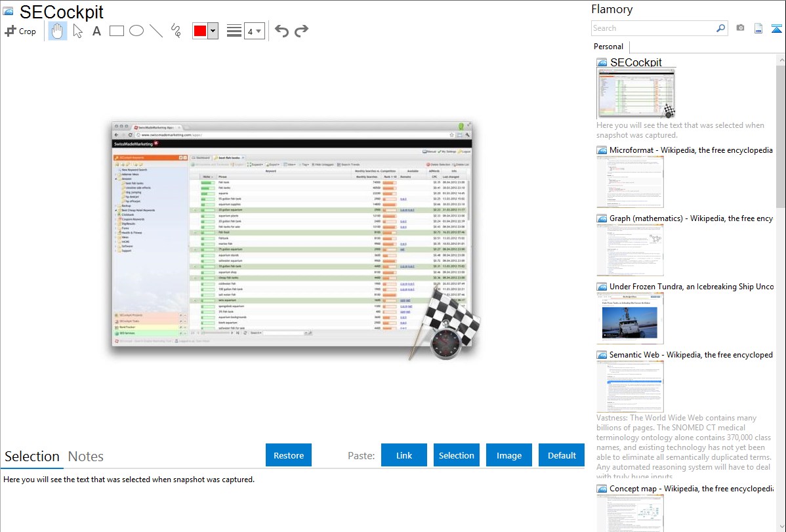
Task: Open the Personal tab
Action: (608, 47)
